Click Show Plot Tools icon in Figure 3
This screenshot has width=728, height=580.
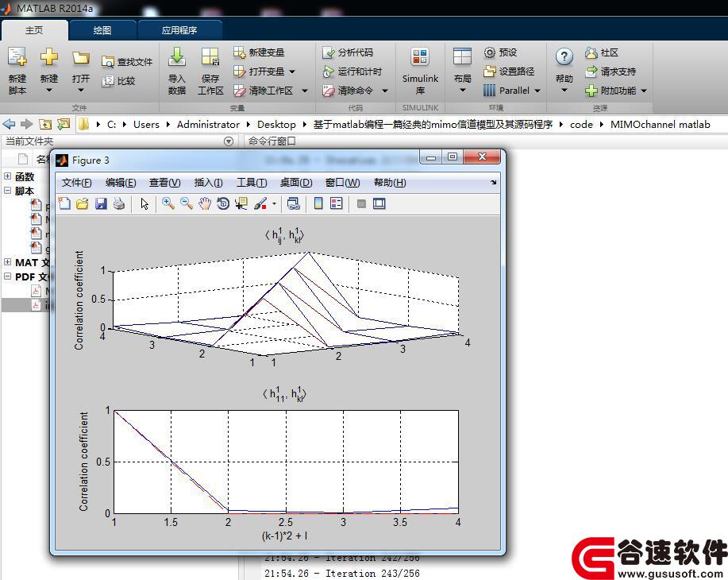379,203
